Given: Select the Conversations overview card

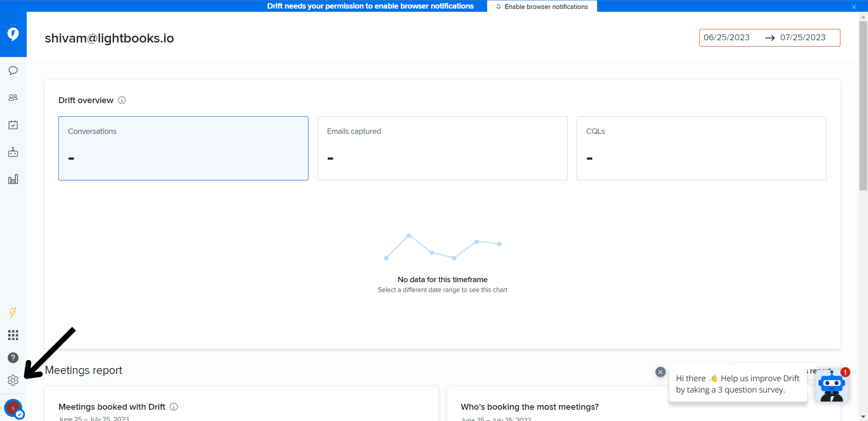Looking at the screenshot, I should pyautogui.click(x=183, y=148).
